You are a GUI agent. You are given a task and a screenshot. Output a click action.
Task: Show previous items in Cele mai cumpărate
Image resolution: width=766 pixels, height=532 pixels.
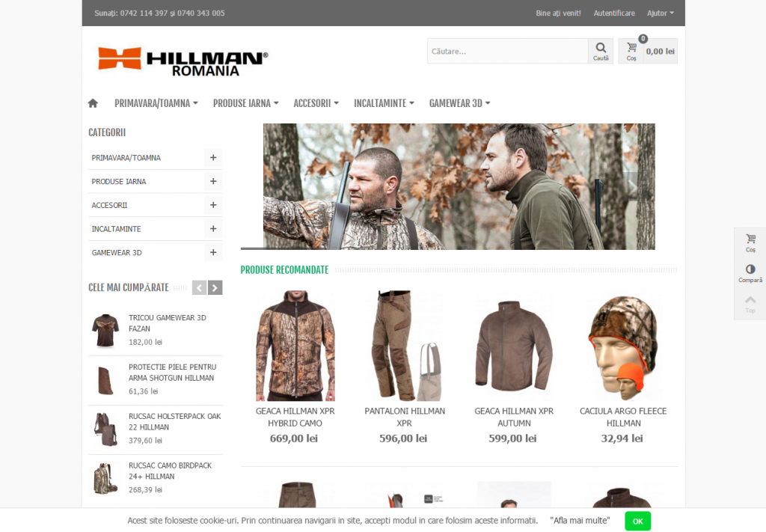point(199,288)
